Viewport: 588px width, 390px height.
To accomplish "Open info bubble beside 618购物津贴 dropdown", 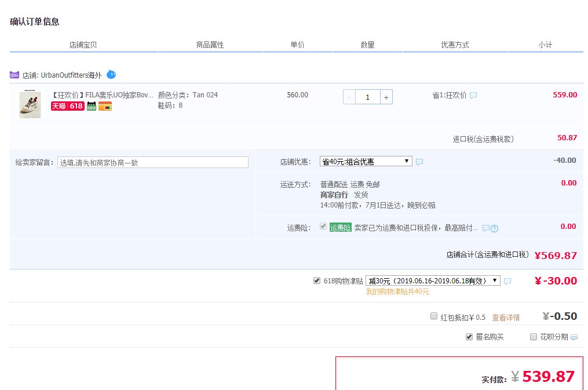I will click(507, 281).
